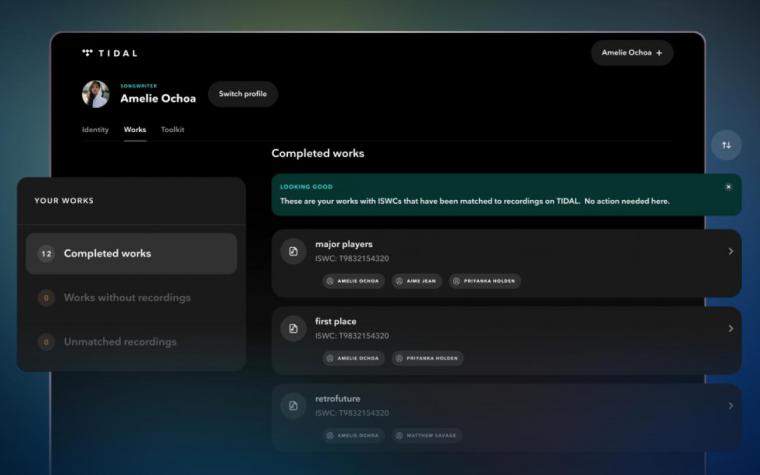Screen dimensions: 760x475
Task: Click Amelie Ochoa's profile avatar
Action: click(x=95, y=94)
